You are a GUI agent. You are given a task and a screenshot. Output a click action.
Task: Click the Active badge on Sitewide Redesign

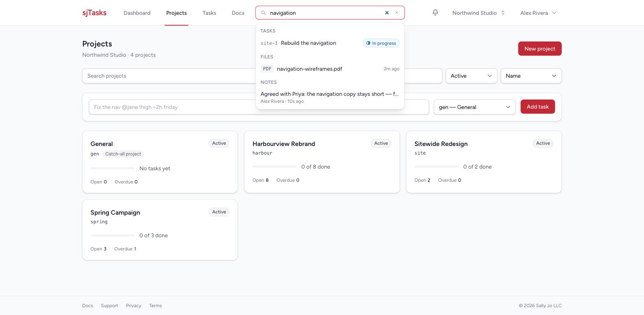[543, 143]
